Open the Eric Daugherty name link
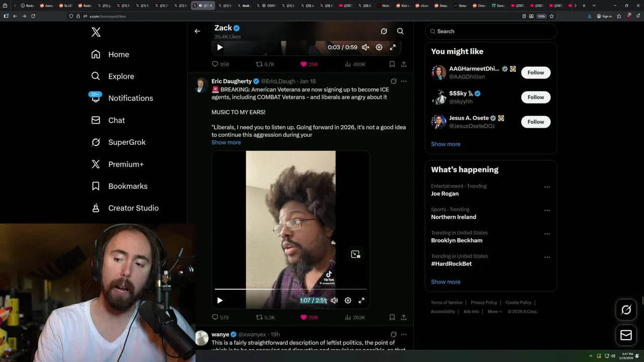This screenshot has width=644, height=362. [231, 81]
